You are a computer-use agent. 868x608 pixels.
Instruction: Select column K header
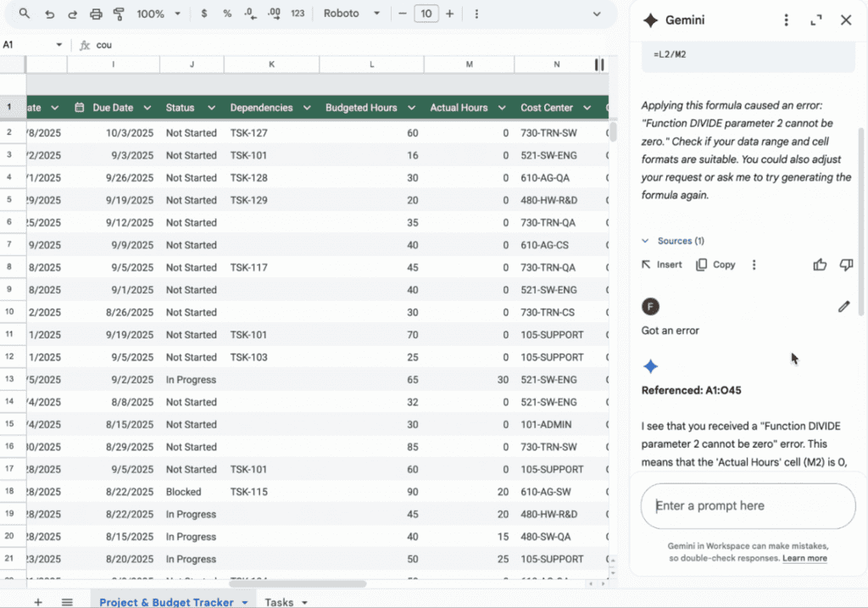point(271,64)
